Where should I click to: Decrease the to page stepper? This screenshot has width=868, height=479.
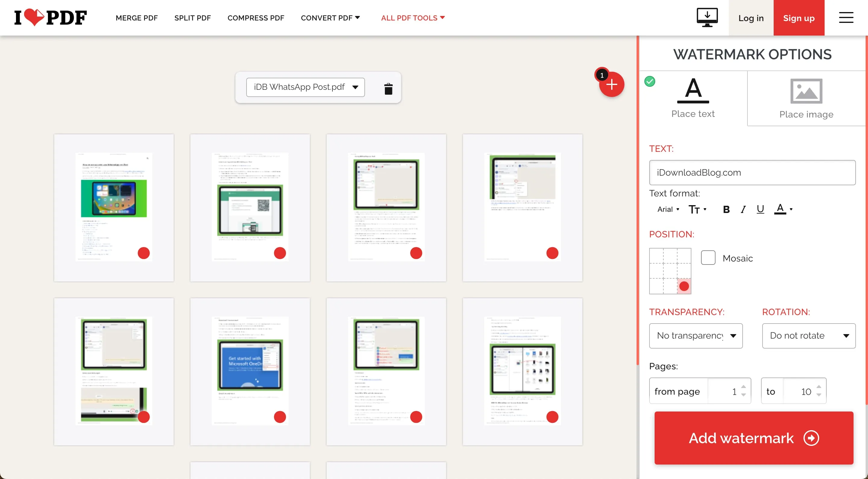(x=819, y=395)
